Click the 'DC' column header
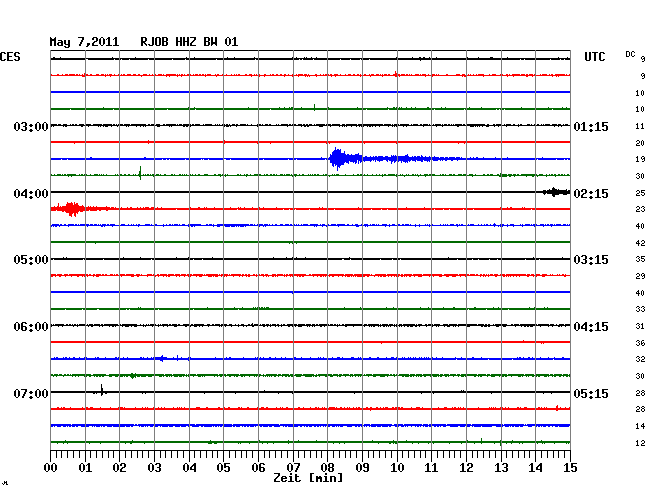Image resolution: width=650 pixels, height=494 pixels. tap(630, 54)
